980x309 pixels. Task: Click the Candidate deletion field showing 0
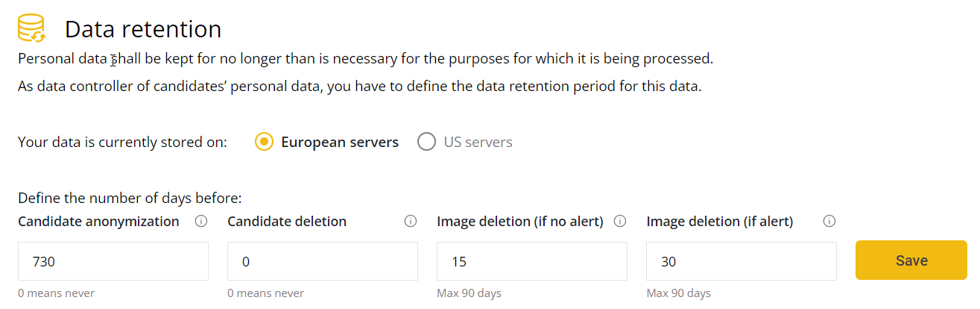pyautogui.click(x=323, y=261)
